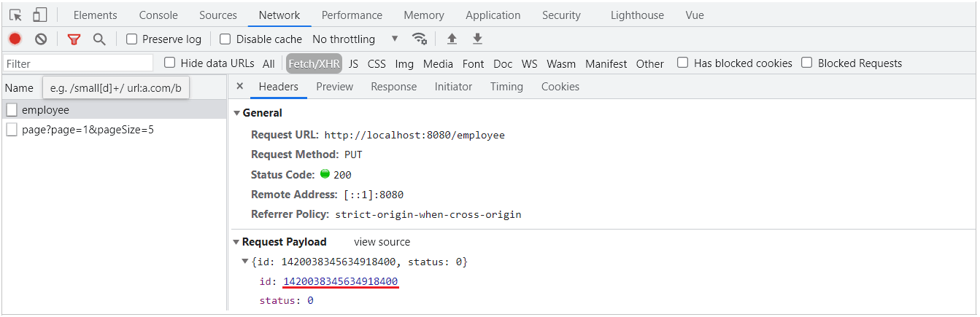980x317 pixels.
Task: Collapse the General section
Action: pyautogui.click(x=236, y=113)
